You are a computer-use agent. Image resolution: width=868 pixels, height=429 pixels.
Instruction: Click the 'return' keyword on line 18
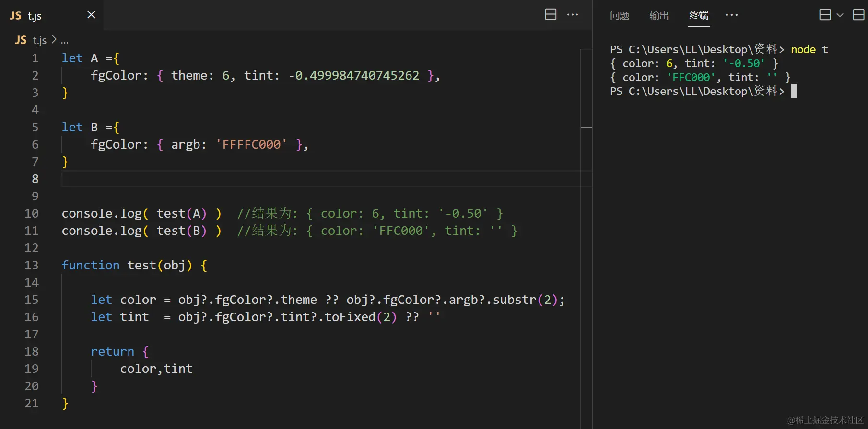tap(113, 351)
